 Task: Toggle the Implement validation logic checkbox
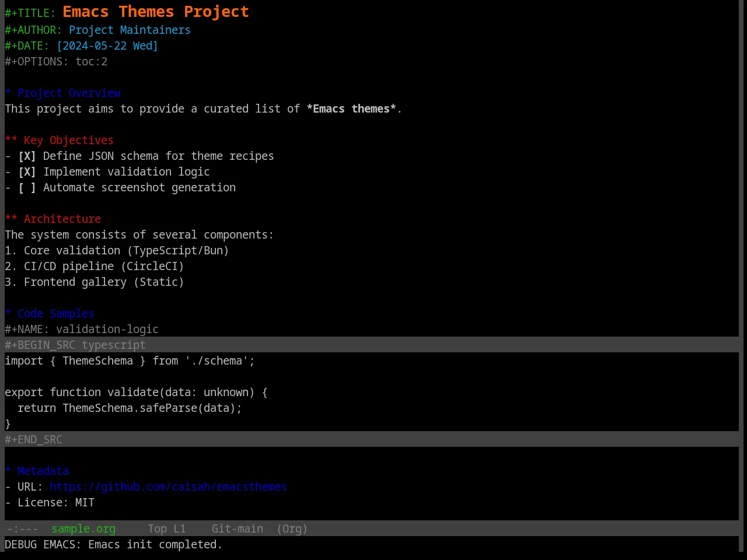tap(27, 172)
